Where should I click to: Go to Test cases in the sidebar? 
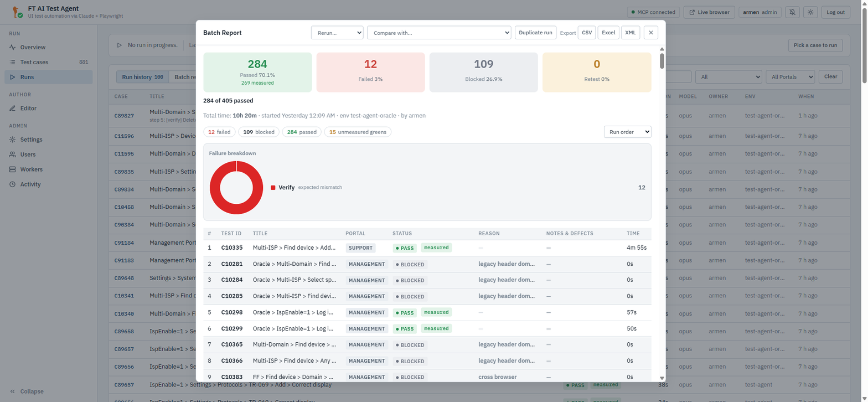(x=48, y=62)
